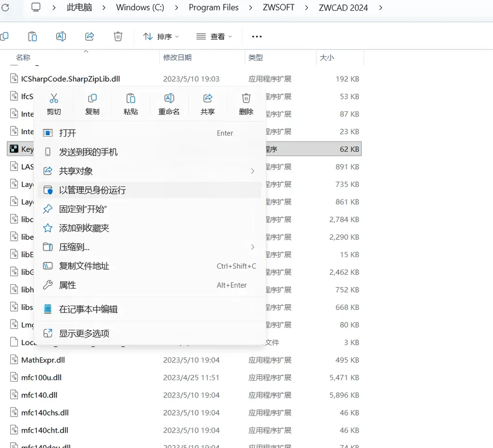Screen dimensions: 493x448
Task: Click the 5,471 KB size cell
Action: (x=344, y=378)
